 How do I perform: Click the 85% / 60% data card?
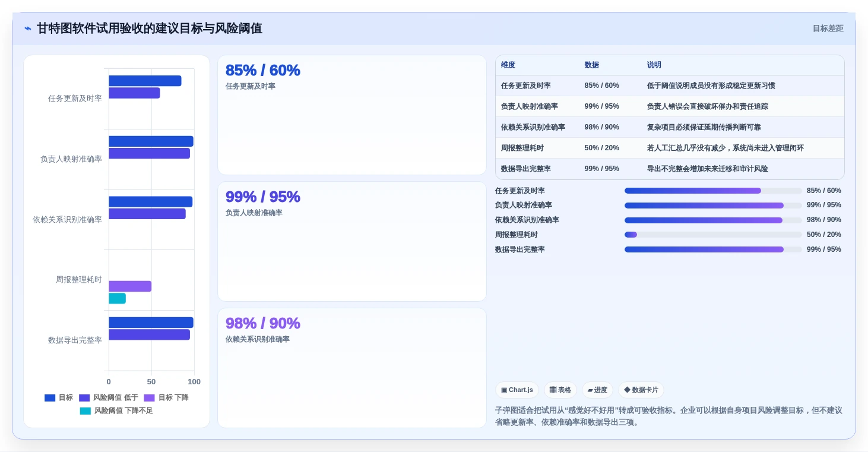click(x=352, y=115)
